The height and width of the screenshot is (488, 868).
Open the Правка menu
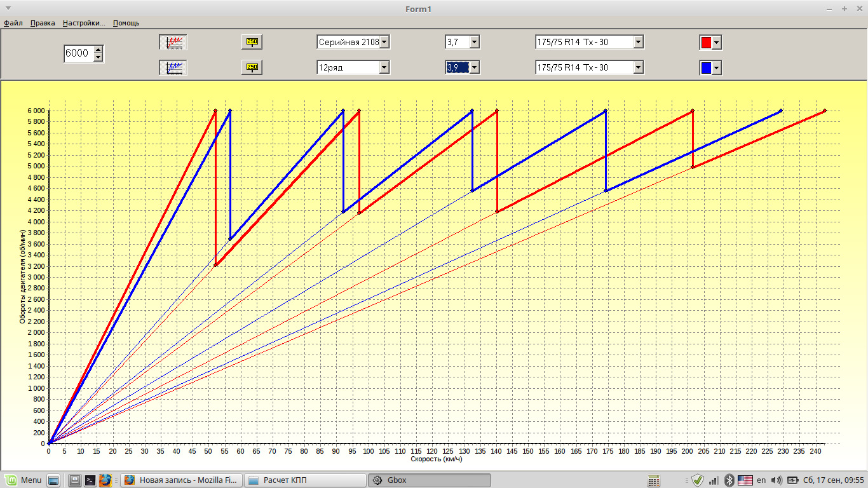[43, 23]
